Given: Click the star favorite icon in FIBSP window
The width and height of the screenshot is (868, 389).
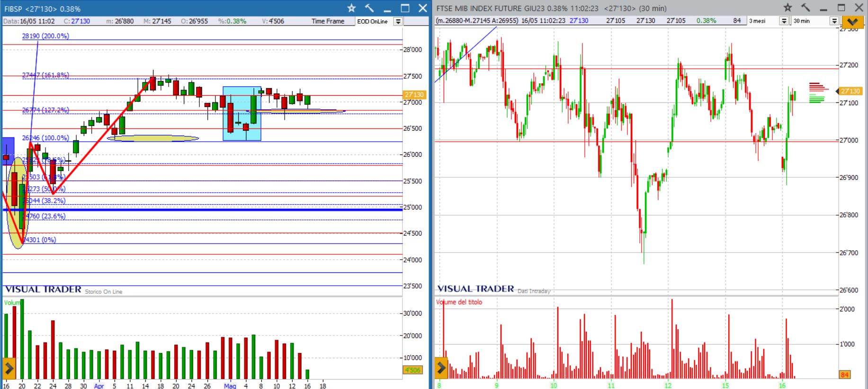Looking at the screenshot, I should 351,8.
